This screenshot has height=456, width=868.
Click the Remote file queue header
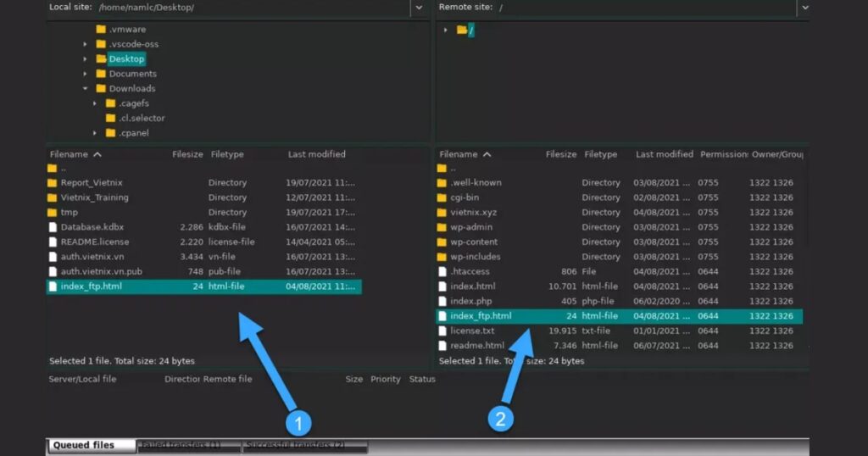pos(227,379)
